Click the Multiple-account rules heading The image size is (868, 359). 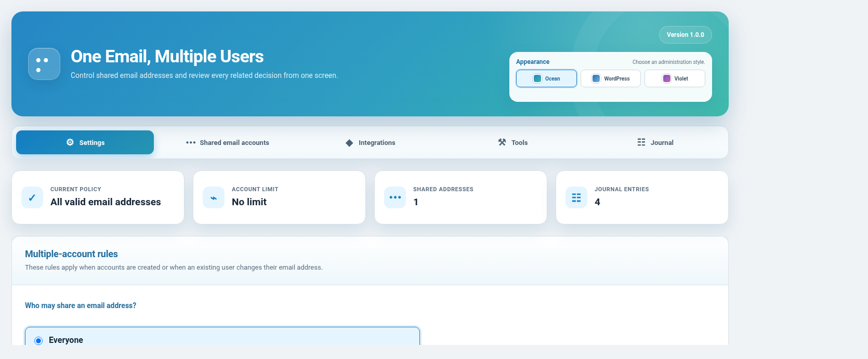point(71,254)
